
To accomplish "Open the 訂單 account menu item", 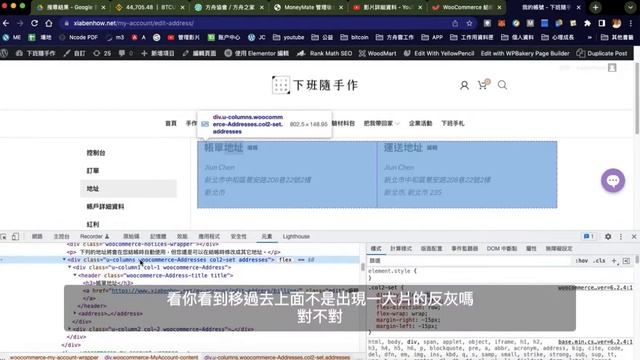I will [x=93, y=171].
